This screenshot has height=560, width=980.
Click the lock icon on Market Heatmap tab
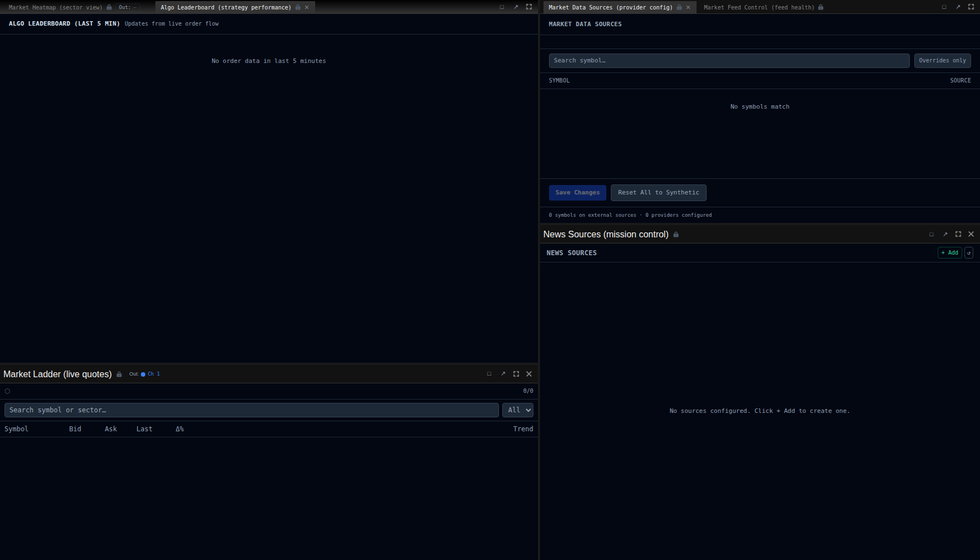109,7
